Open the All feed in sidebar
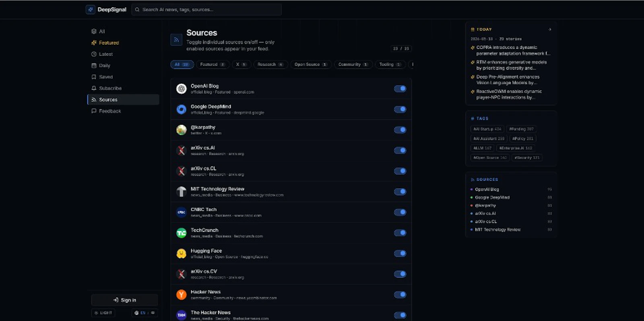The width and height of the screenshot is (644, 321). tap(123, 31)
